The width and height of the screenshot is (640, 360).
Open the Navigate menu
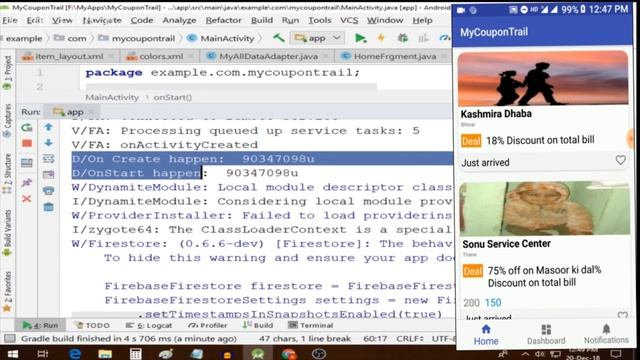pos(102,20)
